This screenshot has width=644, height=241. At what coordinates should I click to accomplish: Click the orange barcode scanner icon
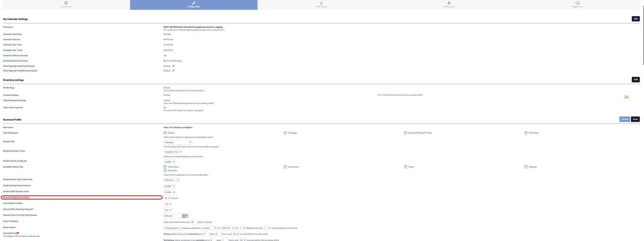click(626, 97)
